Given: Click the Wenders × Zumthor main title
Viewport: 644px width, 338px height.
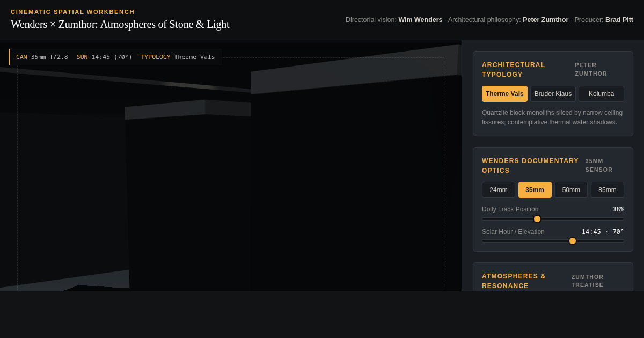Looking at the screenshot, I should [x=120, y=24].
